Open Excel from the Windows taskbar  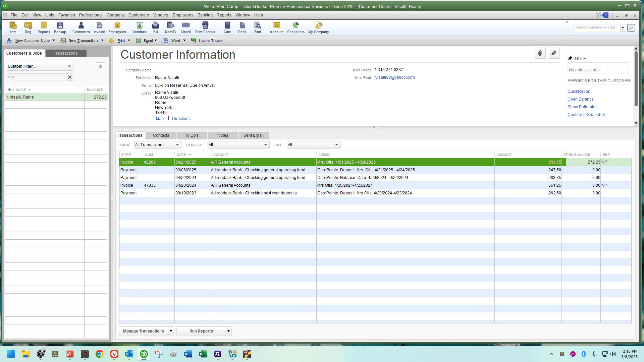[x=203, y=354]
